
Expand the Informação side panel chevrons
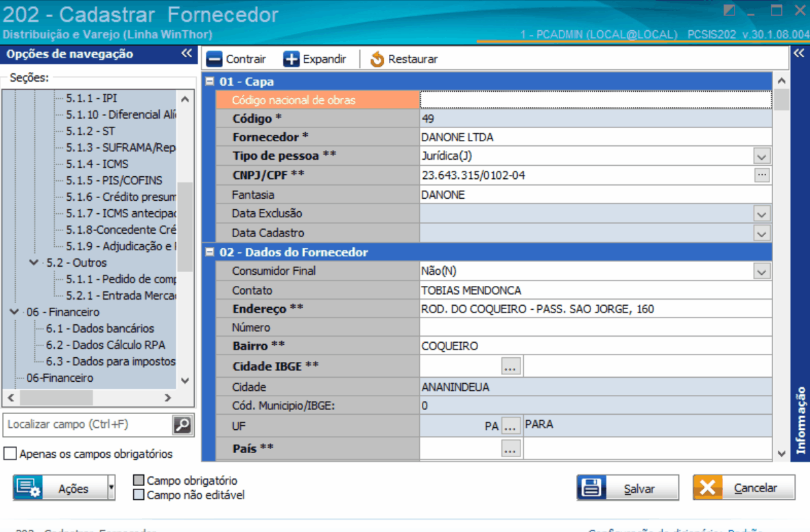point(798,53)
